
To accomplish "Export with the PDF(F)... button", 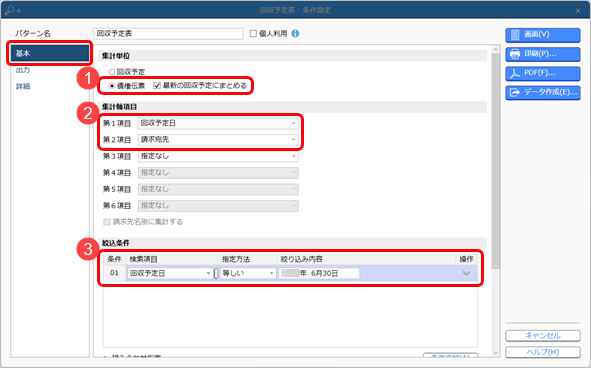I will (x=543, y=73).
